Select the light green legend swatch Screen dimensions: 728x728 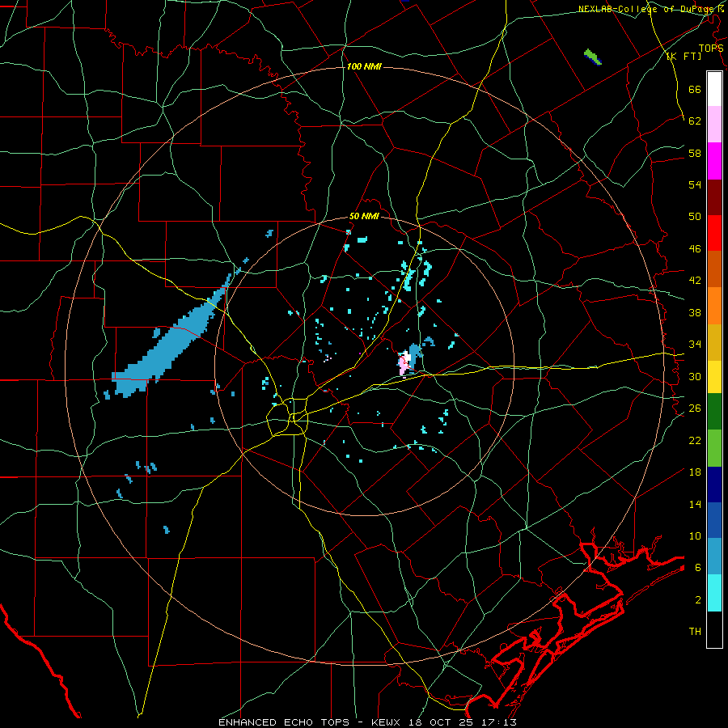[x=714, y=448]
